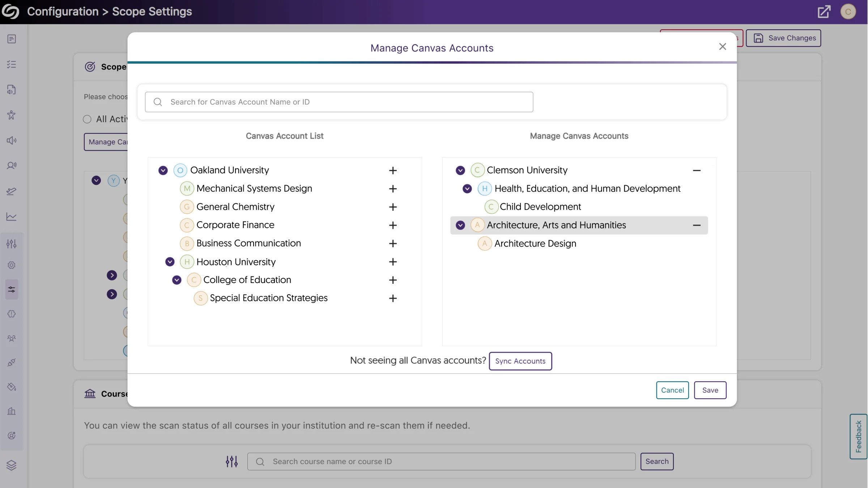Add Special Education Strategies using plus icon

click(393, 298)
